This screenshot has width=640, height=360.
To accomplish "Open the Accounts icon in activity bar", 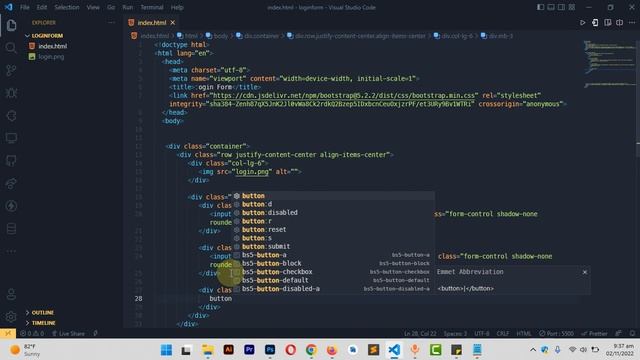I will coord(11,294).
